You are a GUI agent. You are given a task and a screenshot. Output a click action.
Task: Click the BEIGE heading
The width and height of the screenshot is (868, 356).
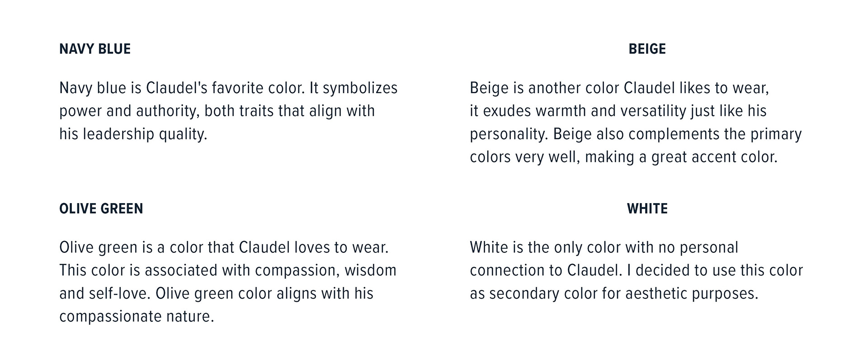point(647,49)
